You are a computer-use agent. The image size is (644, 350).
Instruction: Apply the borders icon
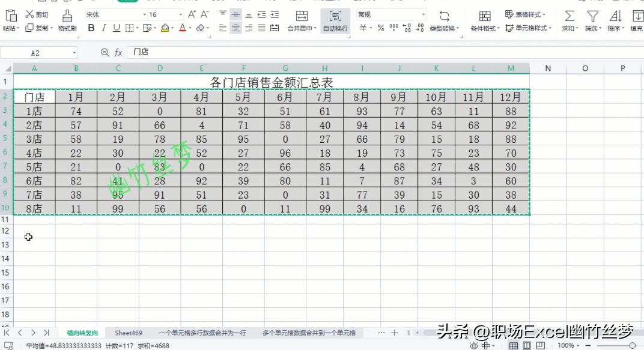pos(129,28)
